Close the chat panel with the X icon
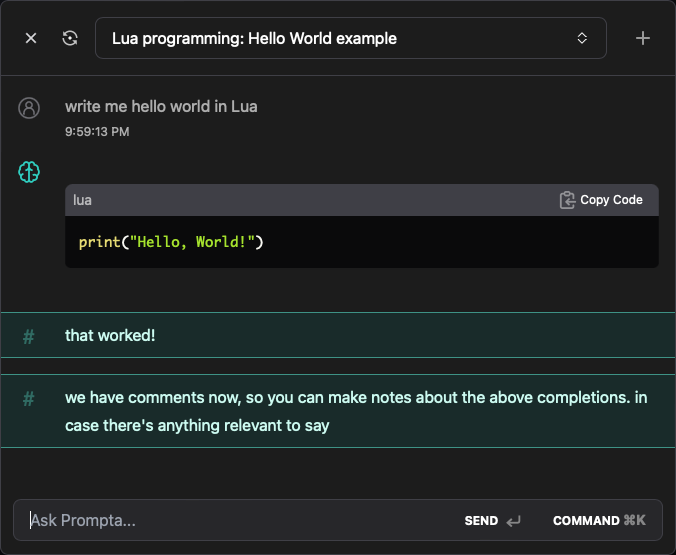 (x=31, y=38)
